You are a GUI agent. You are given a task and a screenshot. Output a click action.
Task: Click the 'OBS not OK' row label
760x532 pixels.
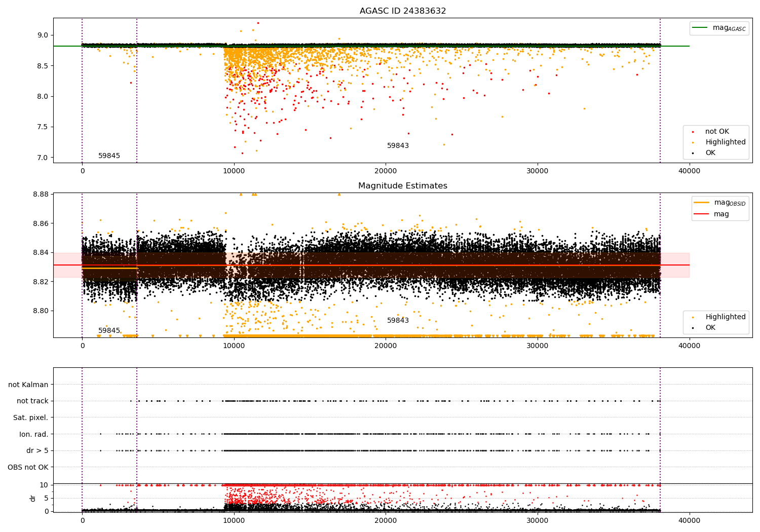[28, 467]
